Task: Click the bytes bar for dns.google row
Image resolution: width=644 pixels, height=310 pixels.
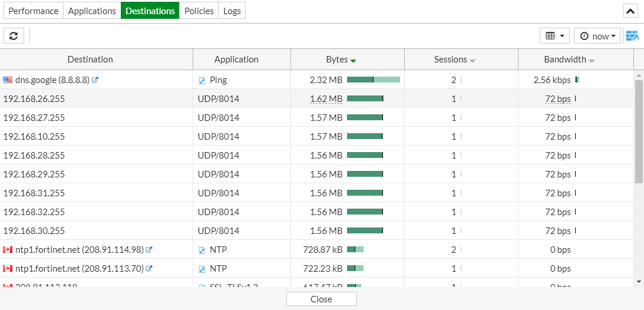Action: point(373,80)
